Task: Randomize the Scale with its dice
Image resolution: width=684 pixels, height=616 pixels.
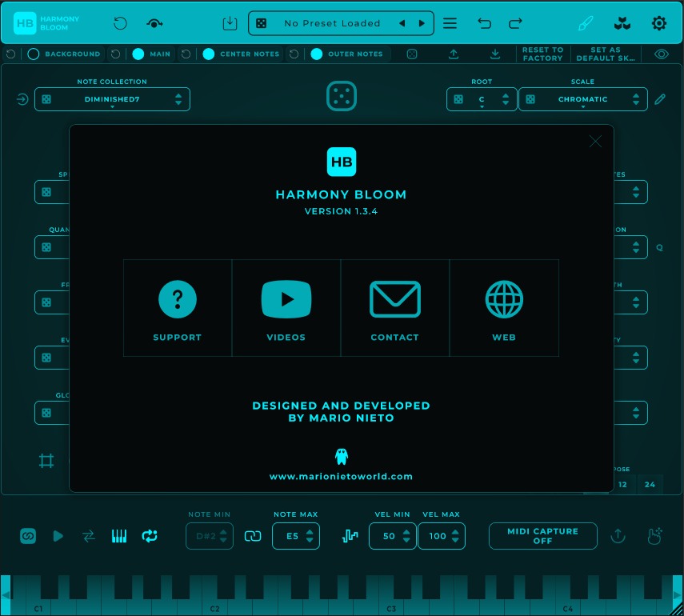Action: tap(530, 99)
